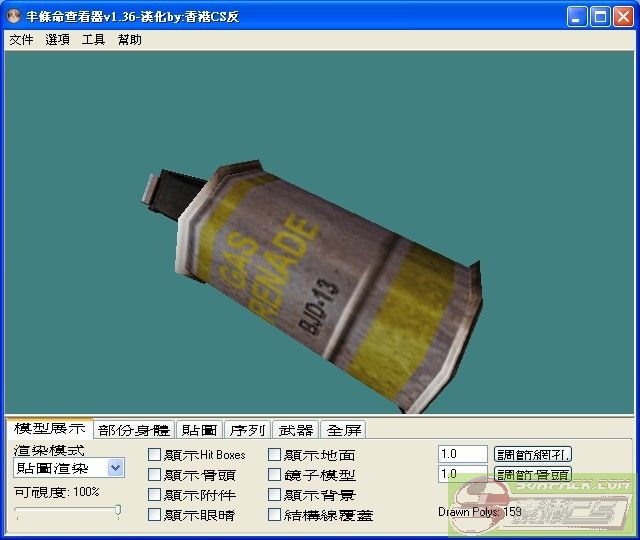The height and width of the screenshot is (540, 640).
Task: Enable the 鏡子模型 checkbox
Action: coord(274,475)
